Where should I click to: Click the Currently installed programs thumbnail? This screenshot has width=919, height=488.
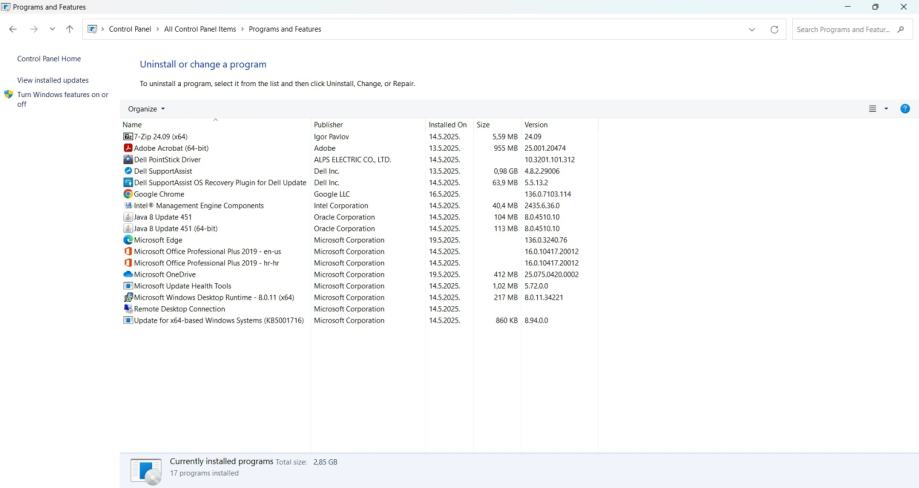tap(146, 472)
